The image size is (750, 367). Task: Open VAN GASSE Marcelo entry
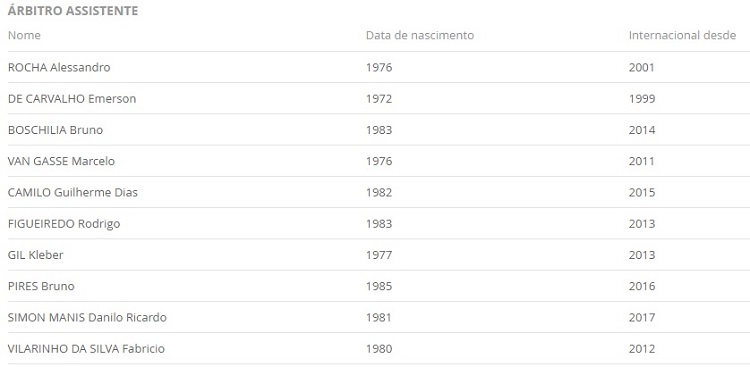tap(61, 161)
